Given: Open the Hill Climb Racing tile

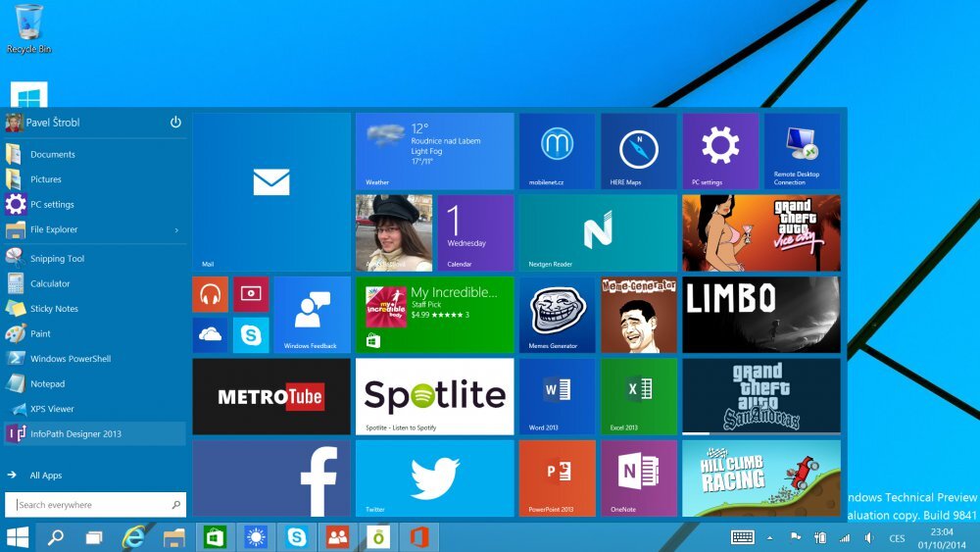Looking at the screenshot, I should pyautogui.click(x=761, y=478).
